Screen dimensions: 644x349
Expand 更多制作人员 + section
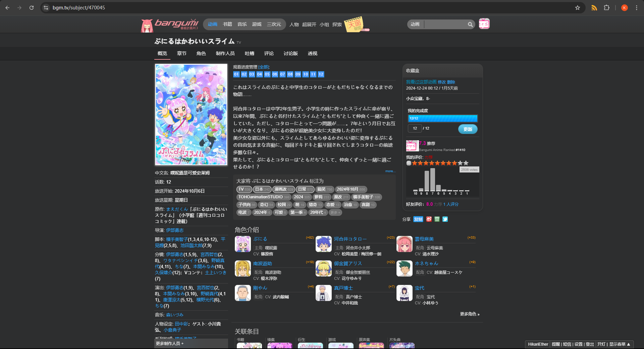tap(170, 344)
